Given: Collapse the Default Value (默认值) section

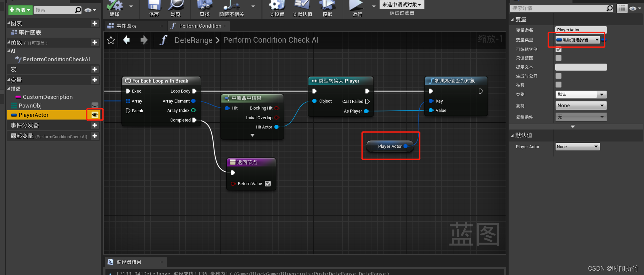Looking at the screenshot, I should tap(512, 135).
